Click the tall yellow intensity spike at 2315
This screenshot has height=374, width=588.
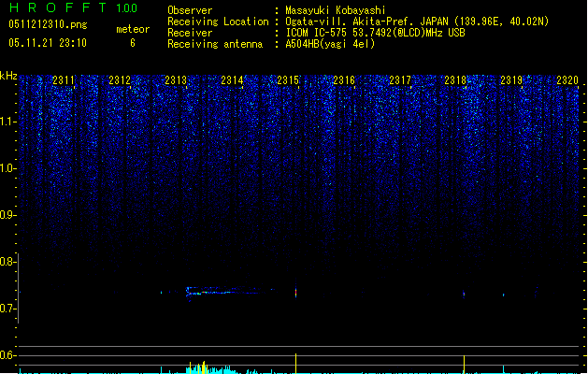(296, 364)
